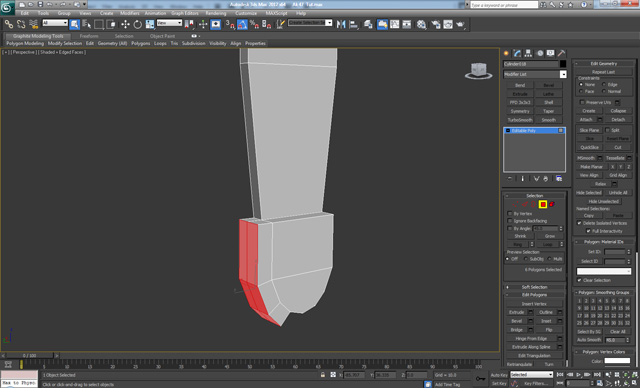This screenshot has height=388, width=640.
Task: Click the Play Animation button
Action: click(x=578, y=375)
